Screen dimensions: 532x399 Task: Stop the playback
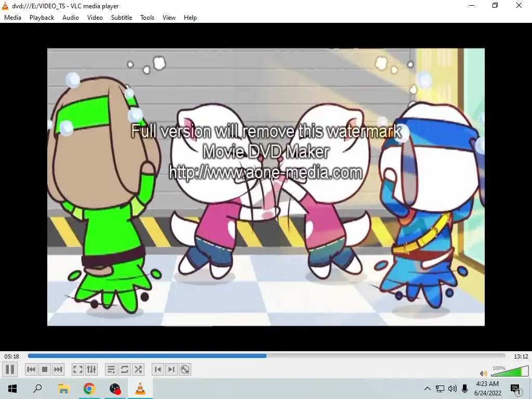click(x=45, y=369)
